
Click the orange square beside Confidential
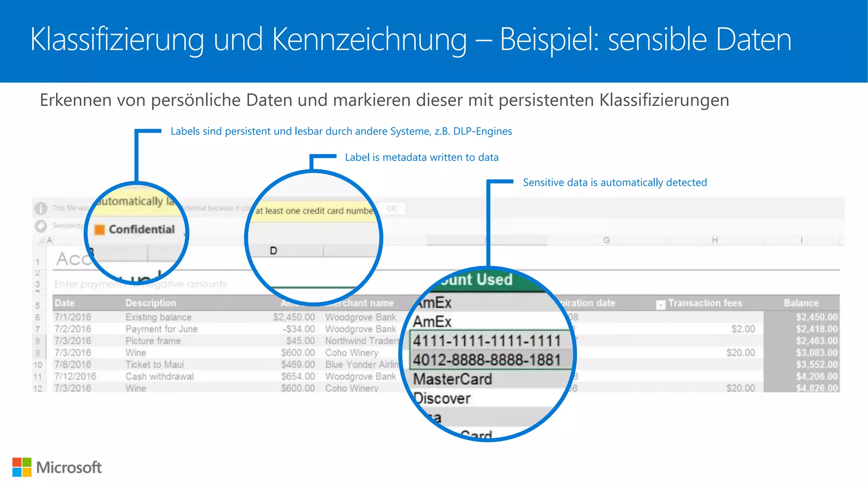click(99, 230)
